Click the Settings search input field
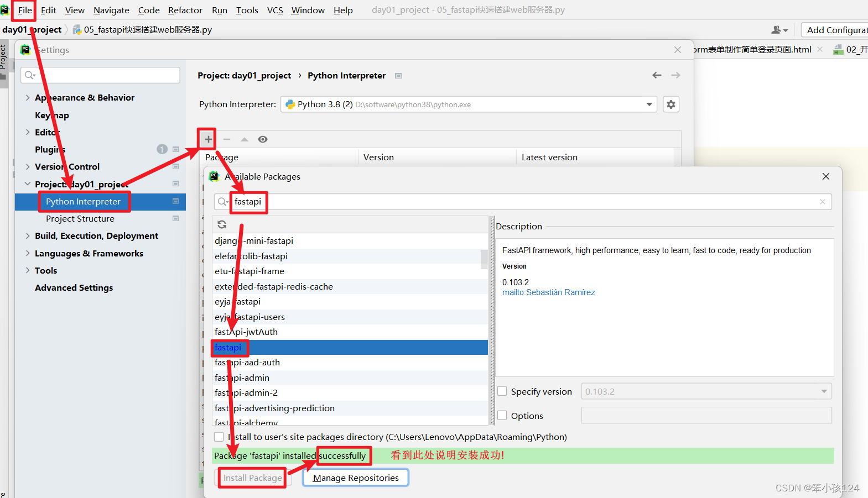Image resolution: width=868 pixels, height=498 pixels. click(100, 75)
